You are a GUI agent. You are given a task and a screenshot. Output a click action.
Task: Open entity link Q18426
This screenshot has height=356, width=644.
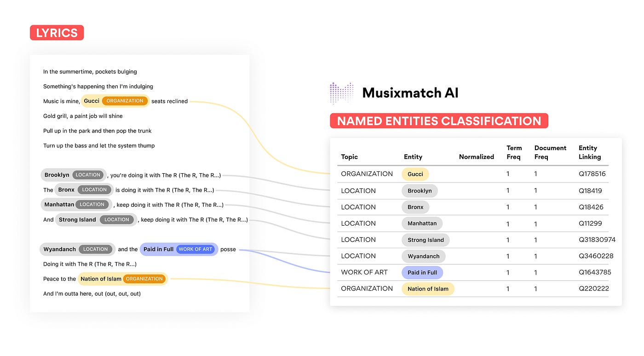click(x=591, y=207)
